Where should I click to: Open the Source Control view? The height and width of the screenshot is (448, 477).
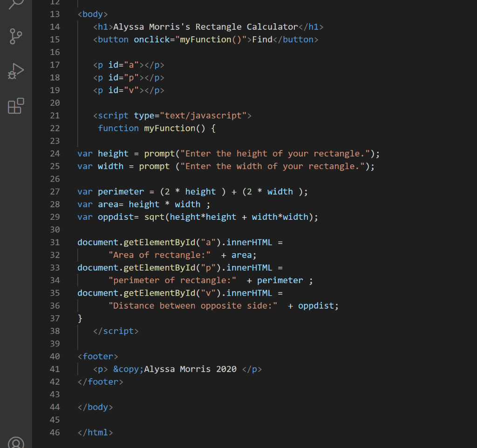(16, 36)
